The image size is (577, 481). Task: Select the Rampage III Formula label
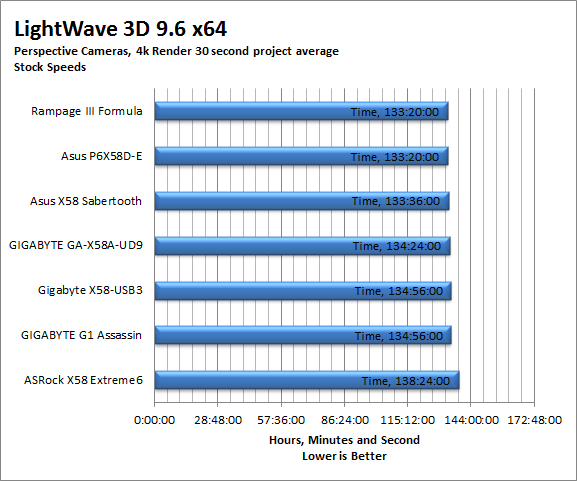(86, 111)
